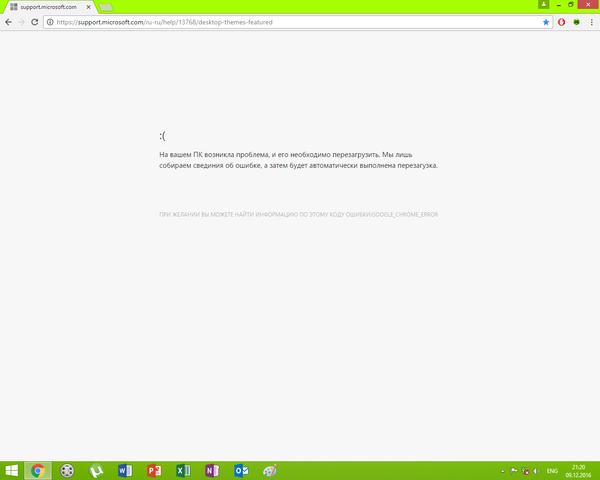
Task: Click Chrome icon in the taskbar
Action: pyautogui.click(x=38, y=470)
